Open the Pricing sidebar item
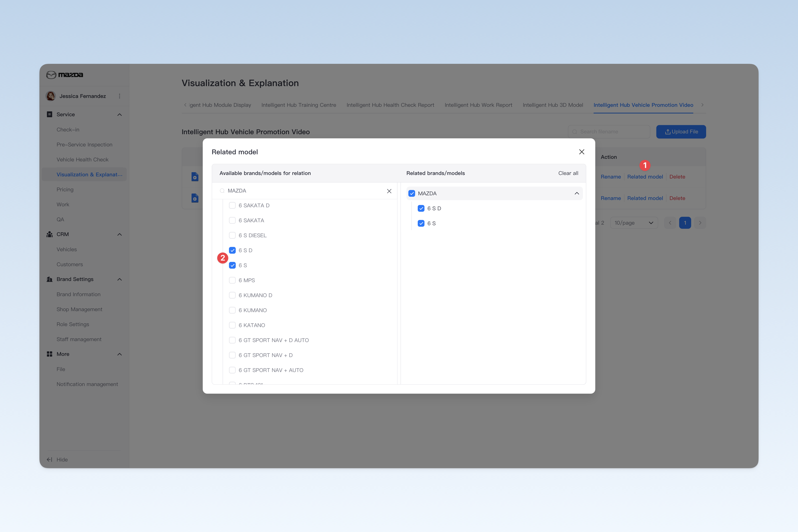 65,190
